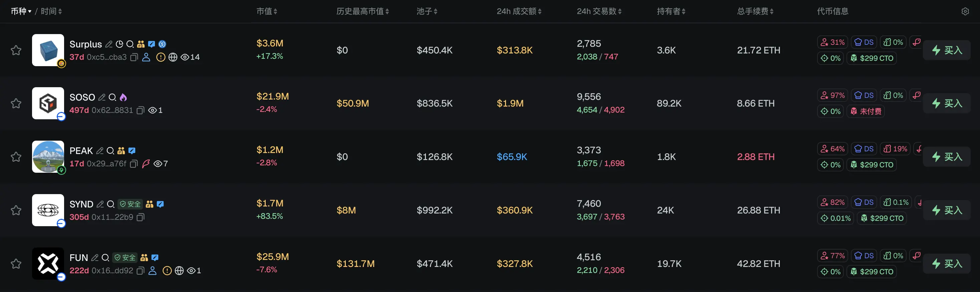Screen dimensions: 980x292
Task: Sort by 市值 column
Action: [267, 11]
